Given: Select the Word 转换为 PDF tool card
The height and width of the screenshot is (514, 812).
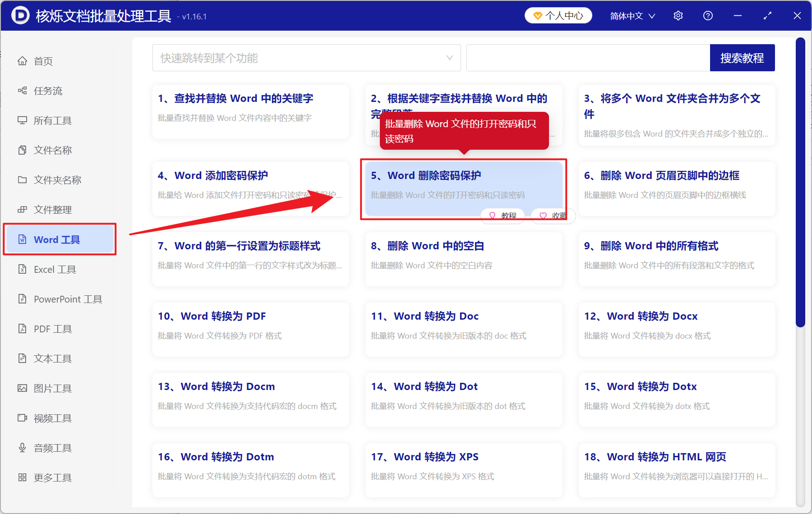Looking at the screenshot, I should click(250, 329).
